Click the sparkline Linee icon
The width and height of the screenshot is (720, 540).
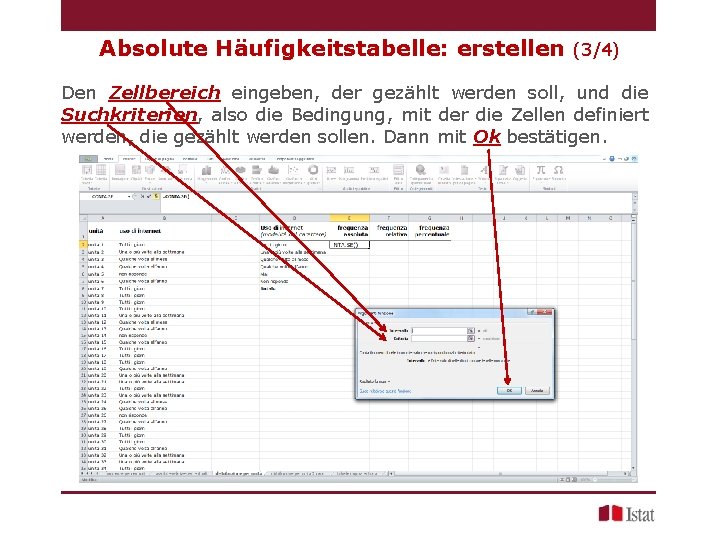(x=331, y=170)
